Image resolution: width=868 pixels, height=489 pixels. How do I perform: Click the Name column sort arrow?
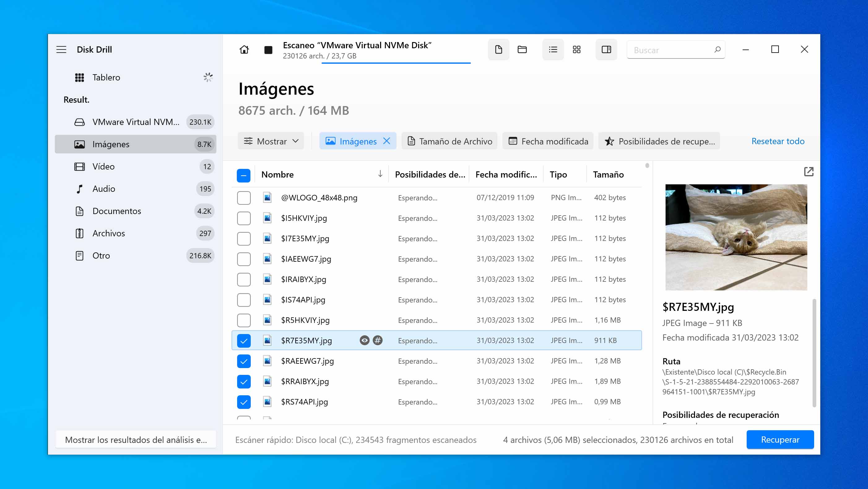380,174
